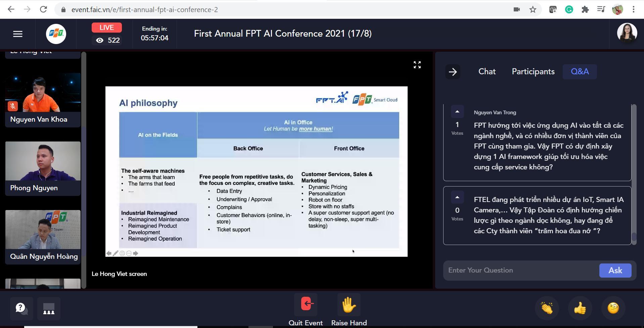The width and height of the screenshot is (644, 328).
Task: Send thumbs up reaction
Action: click(x=580, y=308)
